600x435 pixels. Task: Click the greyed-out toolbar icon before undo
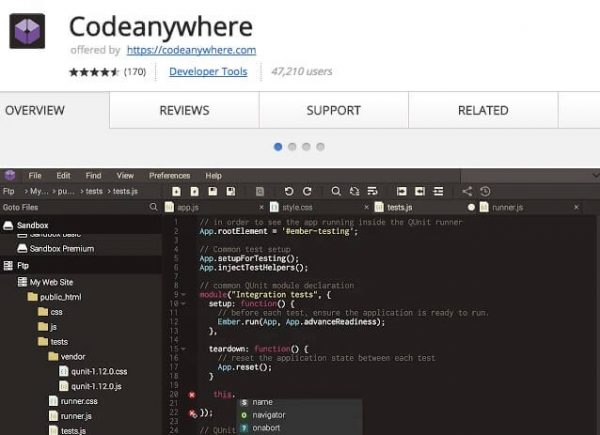coord(260,191)
